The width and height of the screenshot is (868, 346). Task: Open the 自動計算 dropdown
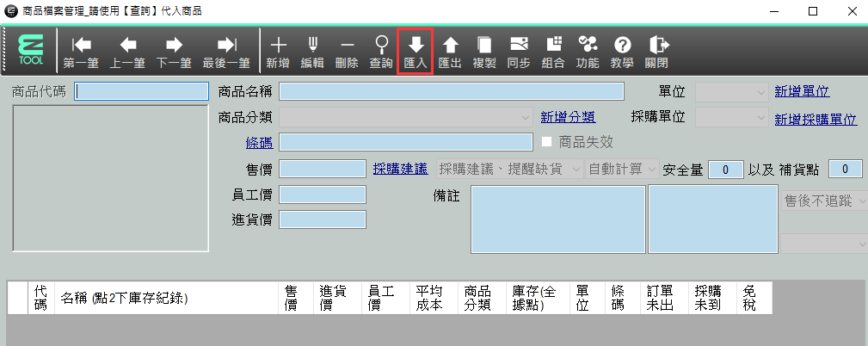[x=622, y=170]
